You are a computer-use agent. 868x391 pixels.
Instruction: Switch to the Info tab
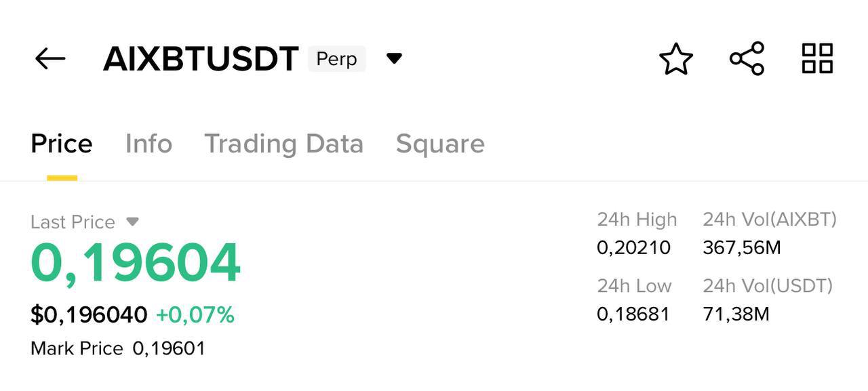click(x=149, y=144)
